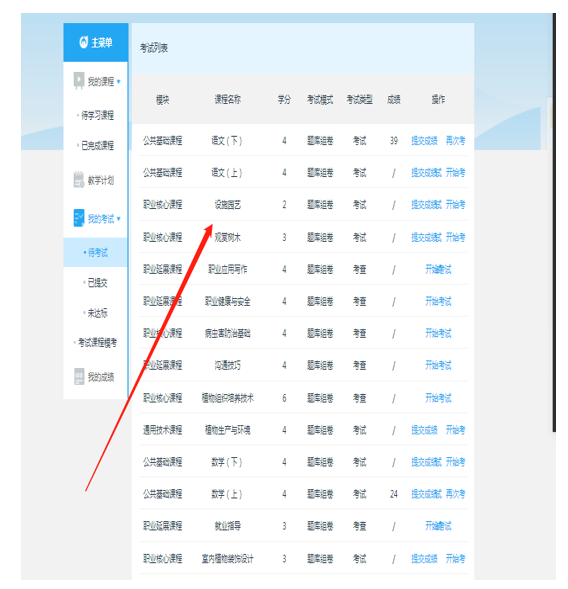Screen dimensions: 568x589
Task: Click the 主菜单 logo icon
Action: pyautogui.click(x=84, y=42)
